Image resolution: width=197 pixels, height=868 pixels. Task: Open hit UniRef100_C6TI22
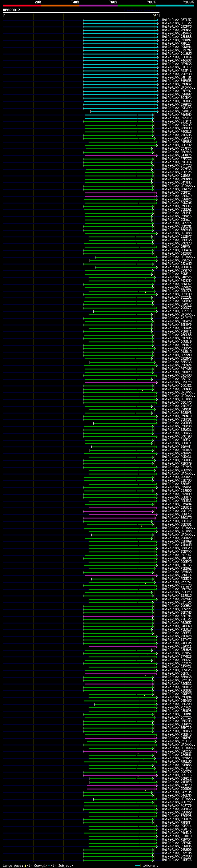pyautogui.click(x=177, y=23)
